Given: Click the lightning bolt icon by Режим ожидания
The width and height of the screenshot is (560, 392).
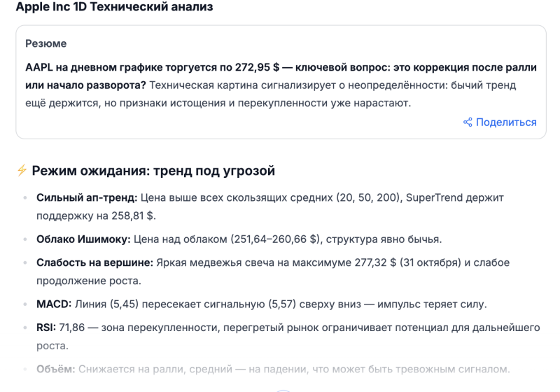Looking at the screenshot, I should click(x=22, y=170).
